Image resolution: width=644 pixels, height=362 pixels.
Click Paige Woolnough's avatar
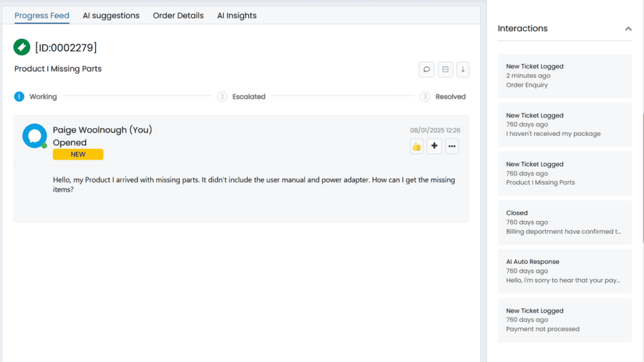[35, 136]
